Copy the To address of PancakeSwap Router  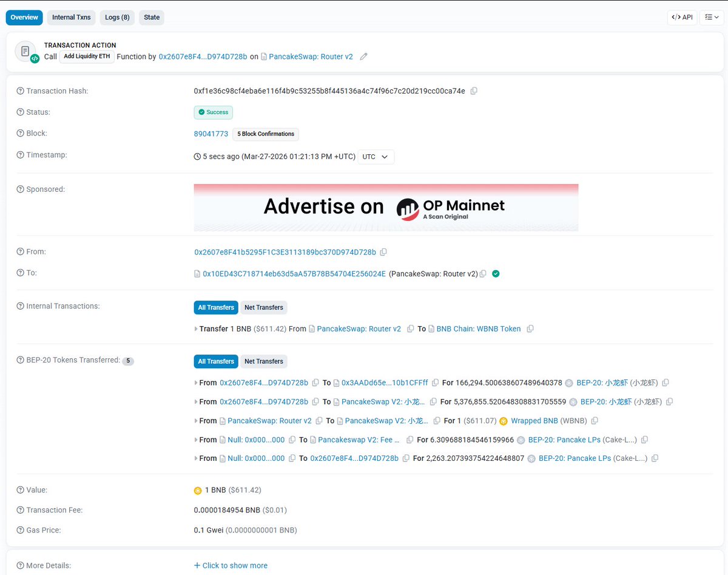tap(483, 274)
